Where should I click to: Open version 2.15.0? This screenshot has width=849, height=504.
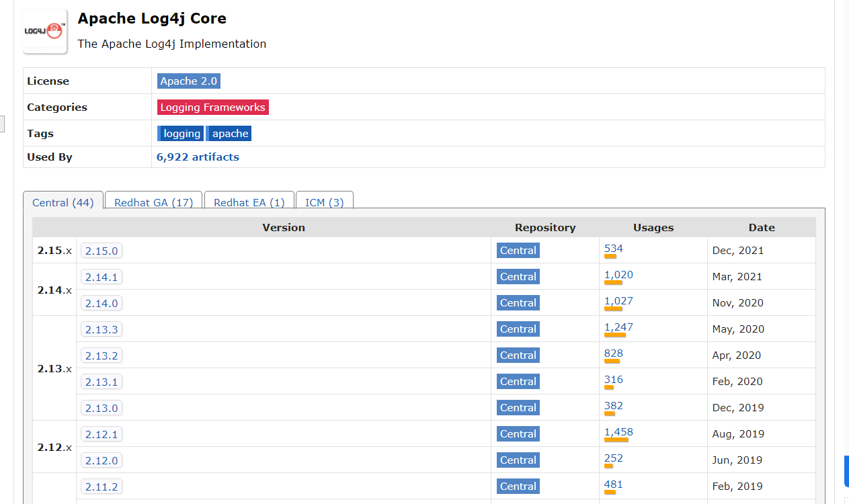tap(102, 251)
